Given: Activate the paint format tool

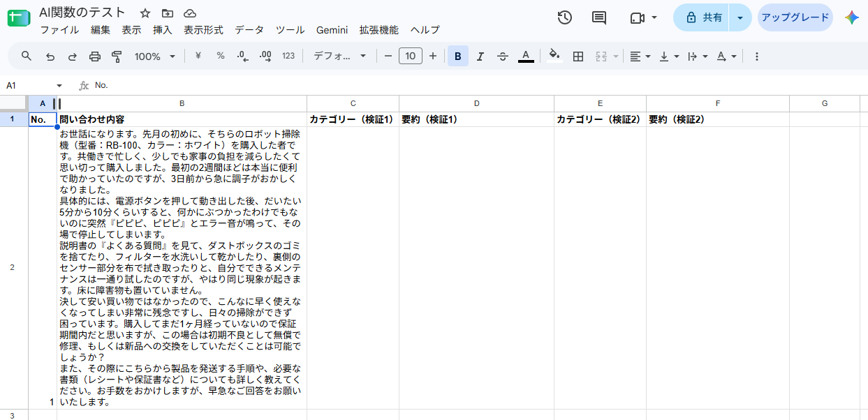Looking at the screenshot, I should [x=117, y=56].
